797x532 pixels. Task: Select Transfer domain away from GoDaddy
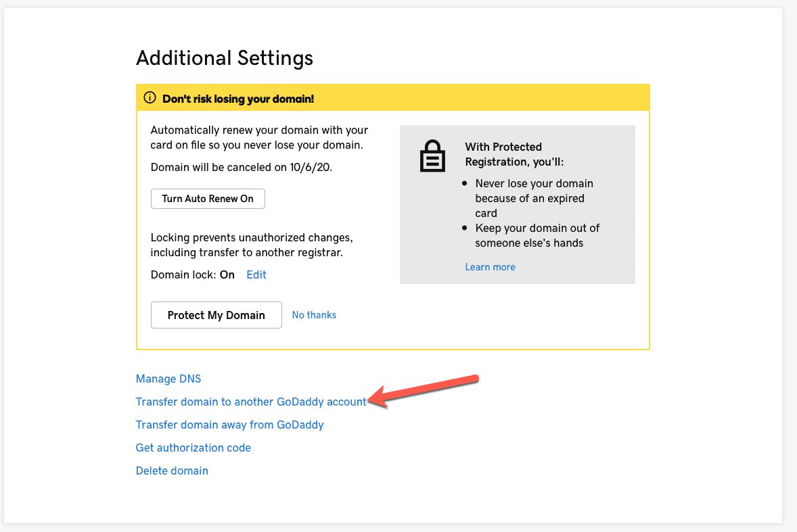pyautogui.click(x=229, y=425)
